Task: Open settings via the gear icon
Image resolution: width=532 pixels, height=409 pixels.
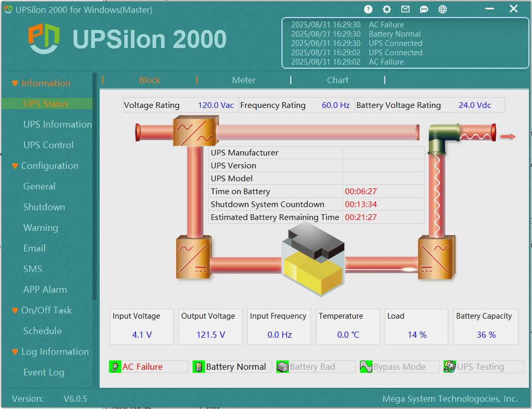Action: pos(387,9)
